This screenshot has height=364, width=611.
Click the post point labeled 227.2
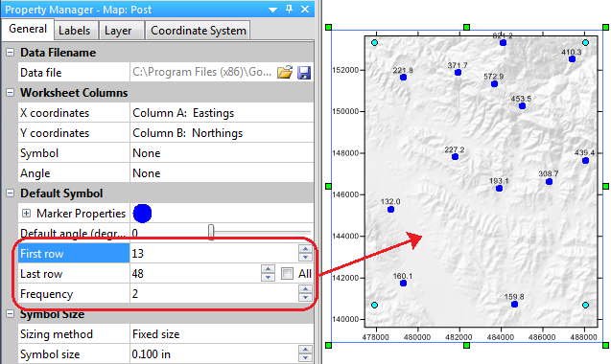tap(455, 157)
